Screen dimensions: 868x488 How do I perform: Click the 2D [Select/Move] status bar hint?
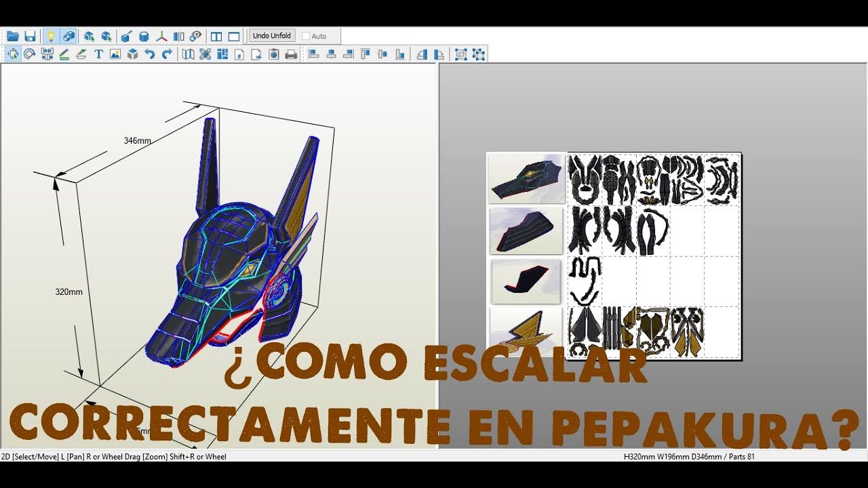point(114,457)
